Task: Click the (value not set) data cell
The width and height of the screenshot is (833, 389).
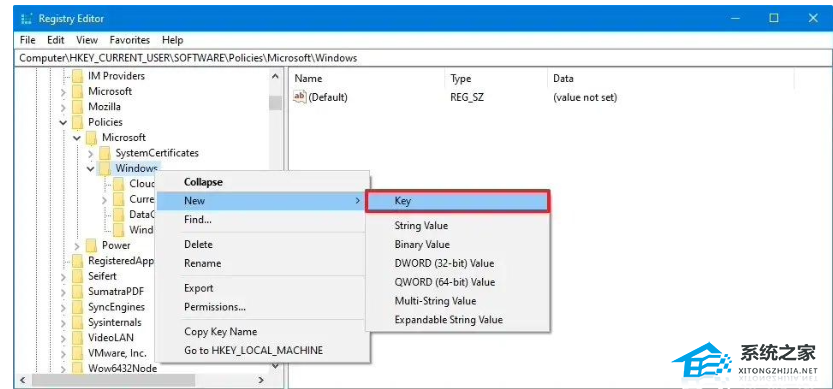Action: [x=585, y=97]
